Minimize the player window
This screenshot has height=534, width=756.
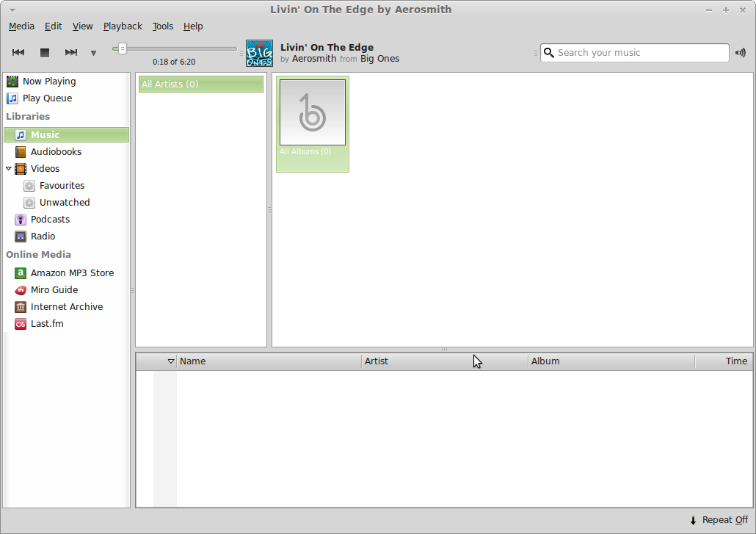click(709, 10)
